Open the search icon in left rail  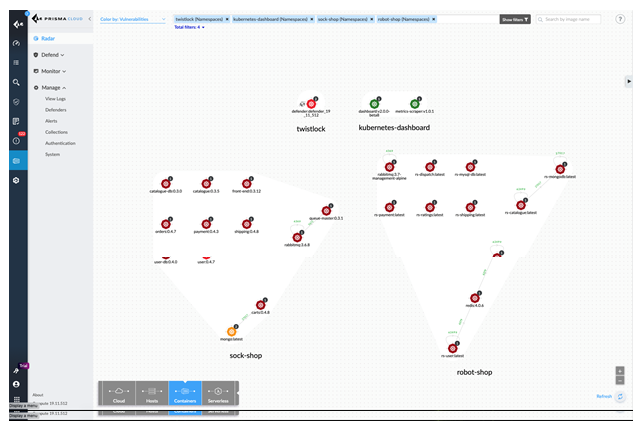click(16, 82)
